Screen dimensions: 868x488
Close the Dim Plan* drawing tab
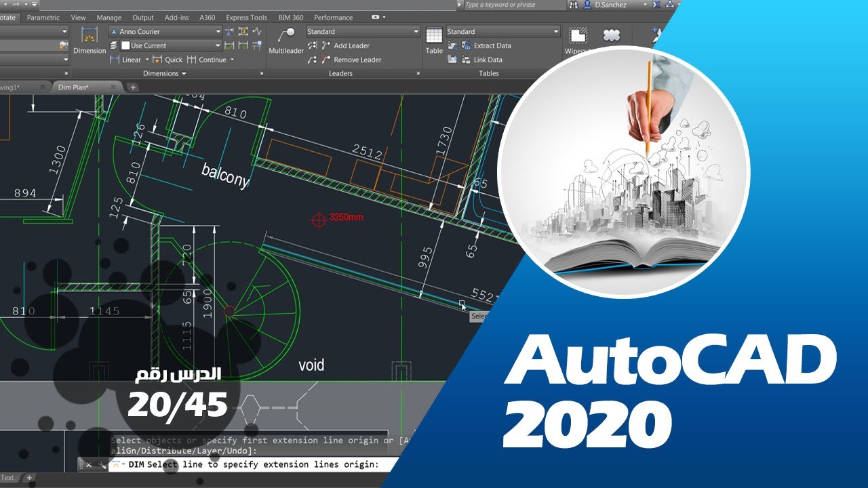coord(112,87)
